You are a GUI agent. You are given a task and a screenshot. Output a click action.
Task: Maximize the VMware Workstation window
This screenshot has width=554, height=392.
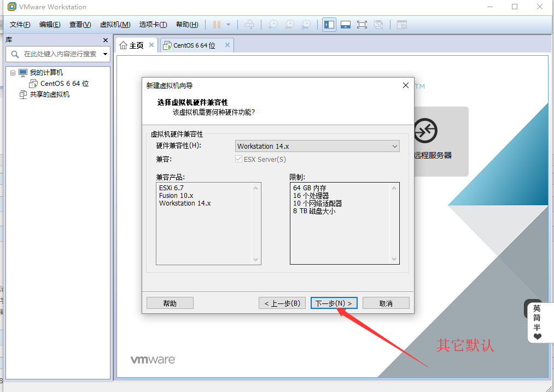pos(515,7)
